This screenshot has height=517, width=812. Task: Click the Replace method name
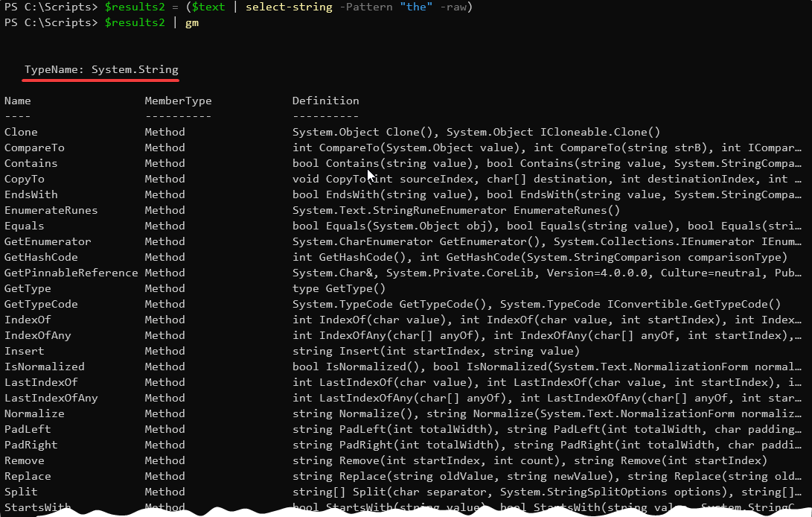pyautogui.click(x=28, y=476)
